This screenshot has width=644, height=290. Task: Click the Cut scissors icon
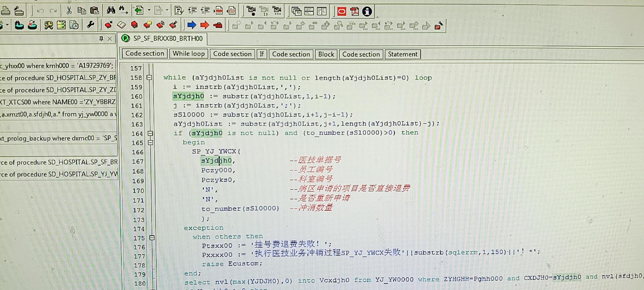(69, 11)
